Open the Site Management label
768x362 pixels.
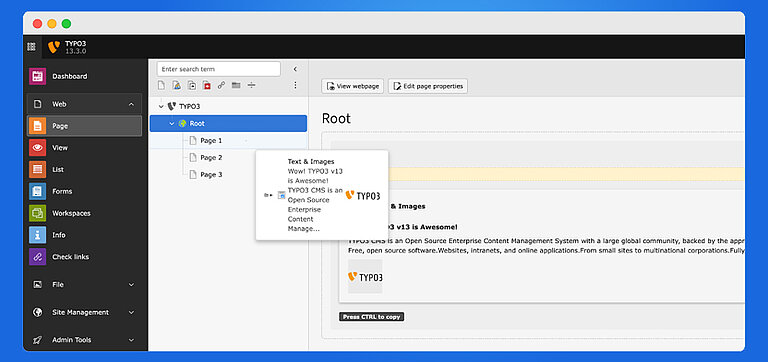tap(80, 312)
